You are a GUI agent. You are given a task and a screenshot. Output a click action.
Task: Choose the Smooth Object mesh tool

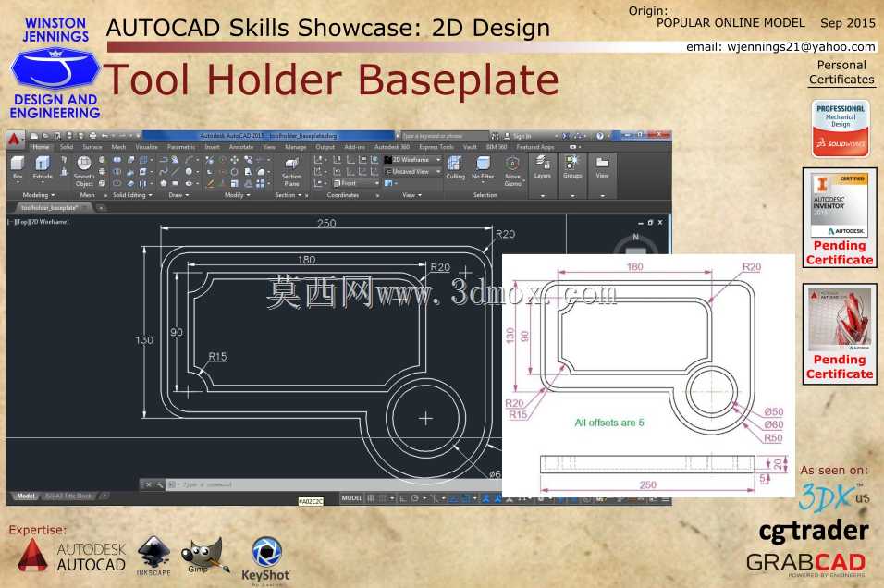tap(84, 171)
